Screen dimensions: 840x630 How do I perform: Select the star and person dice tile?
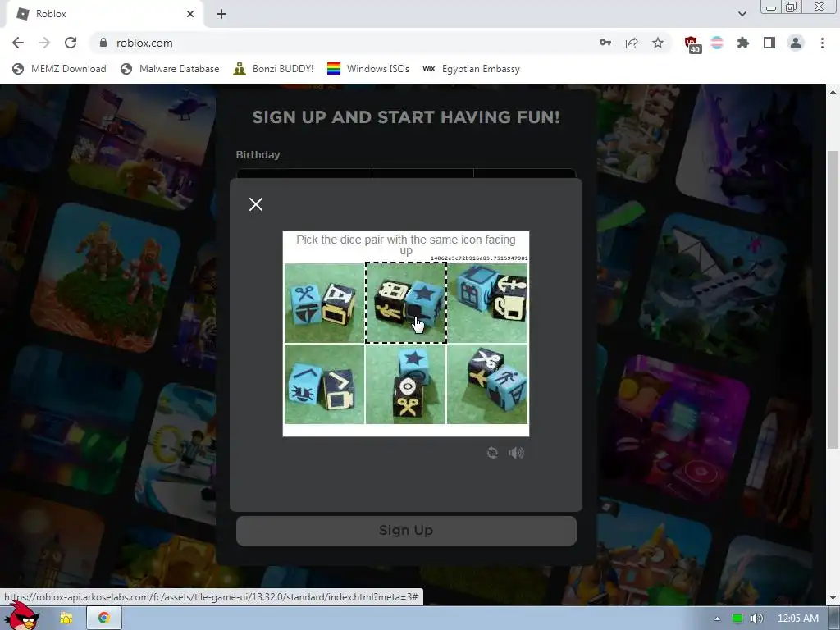[405, 303]
